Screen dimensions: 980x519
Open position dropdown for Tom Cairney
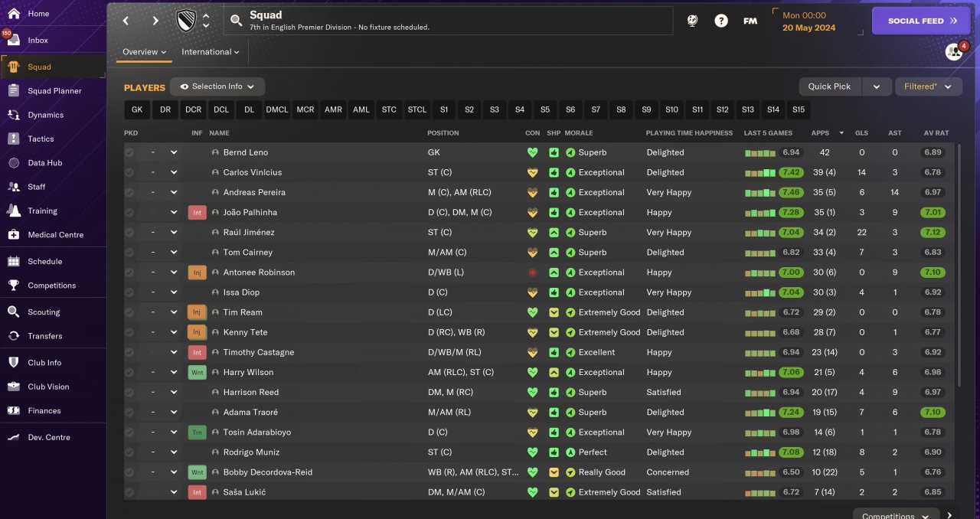pyautogui.click(x=174, y=253)
